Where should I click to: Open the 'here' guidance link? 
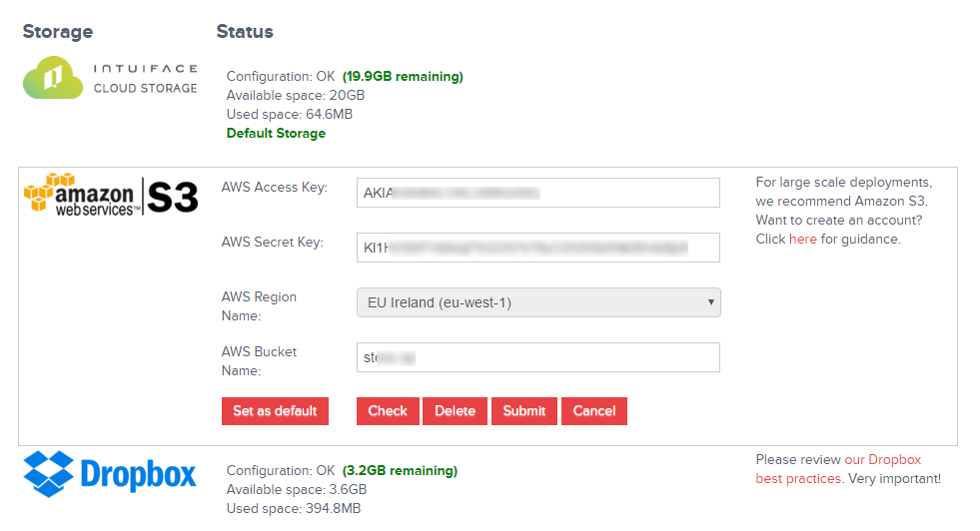(x=802, y=240)
